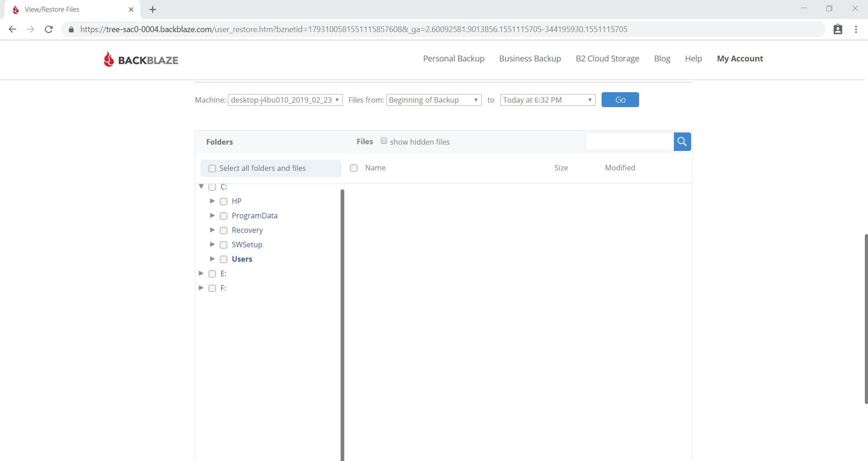868x461 pixels.
Task: Open Personal Backup menu
Action: click(x=454, y=59)
